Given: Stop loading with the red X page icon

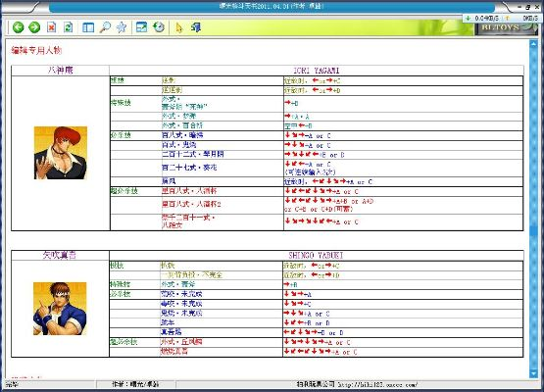Looking at the screenshot, I should click(51, 27).
